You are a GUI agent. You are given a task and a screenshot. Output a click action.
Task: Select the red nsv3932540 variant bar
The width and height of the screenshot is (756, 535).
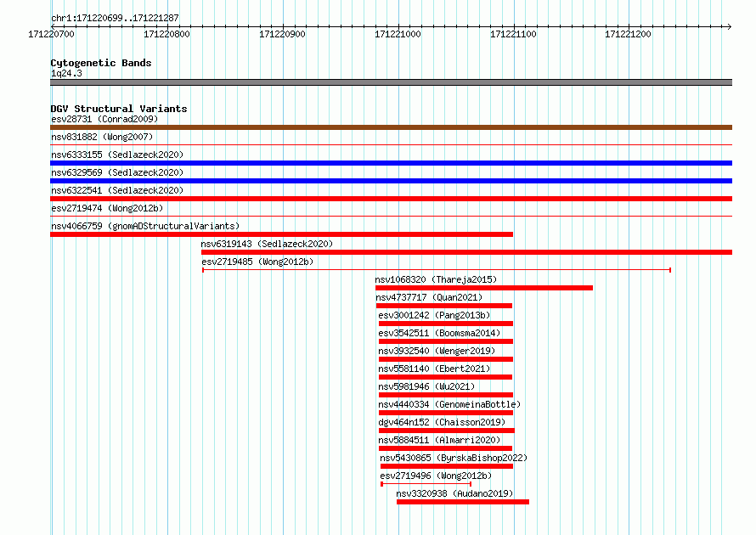[x=446, y=359]
